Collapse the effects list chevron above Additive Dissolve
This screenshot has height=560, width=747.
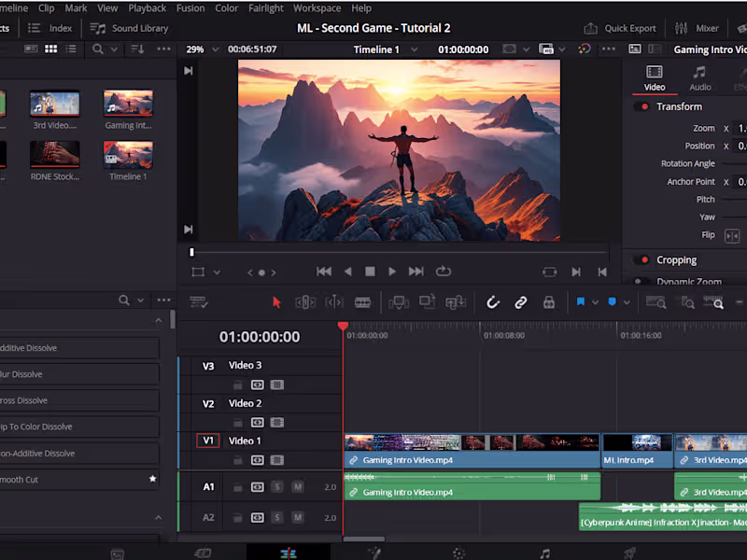pyautogui.click(x=159, y=320)
